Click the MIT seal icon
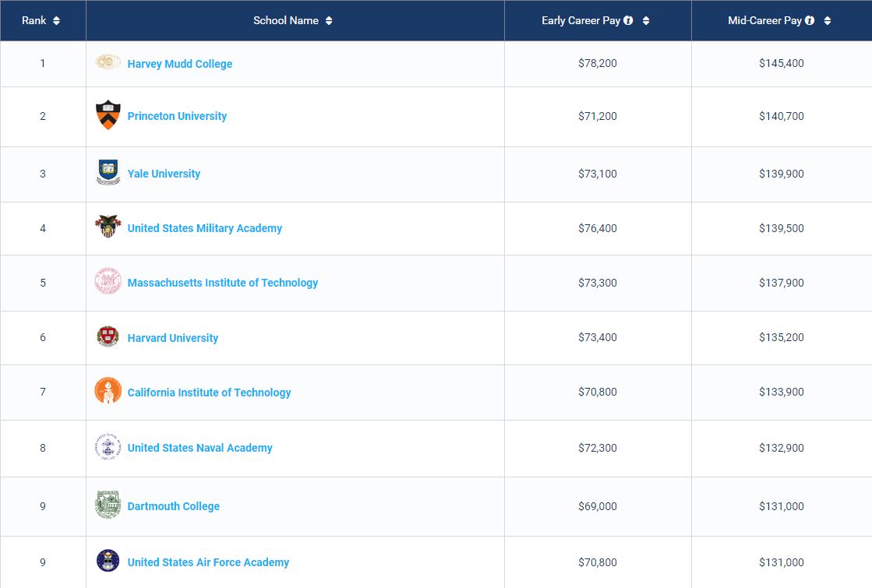The width and height of the screenshot is (872, 588). 108,280
